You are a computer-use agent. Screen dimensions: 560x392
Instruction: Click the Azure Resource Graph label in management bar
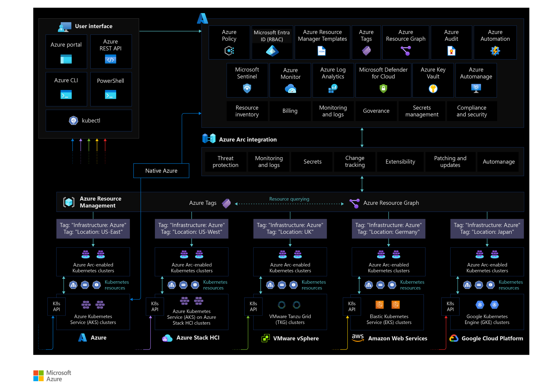pyautogui.click(x=391, y=203)
